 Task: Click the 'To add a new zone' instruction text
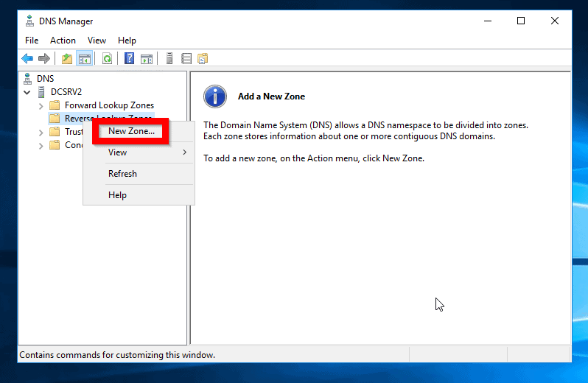coord(314,158)
